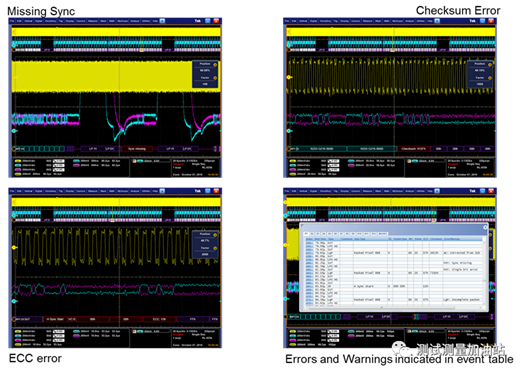Click the red 'Sync missing' decode marker

(137, 149)
